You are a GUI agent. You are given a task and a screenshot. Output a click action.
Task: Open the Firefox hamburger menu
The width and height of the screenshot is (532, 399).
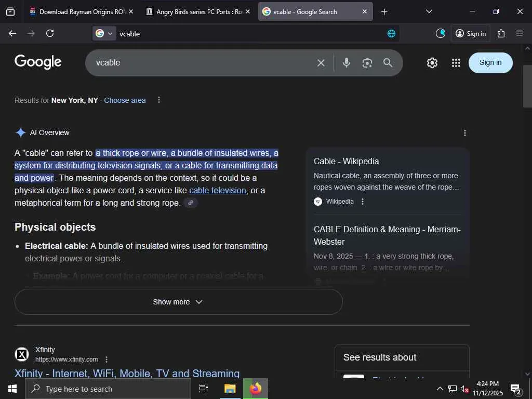coord(520,33)
